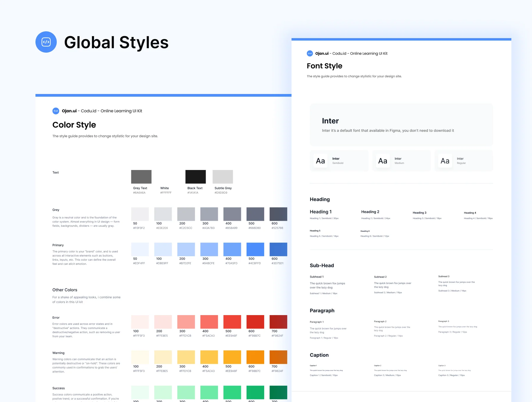Click the hex code #1A1A1A
Viewport: 532px width, 402px height.
click(193, 193)
